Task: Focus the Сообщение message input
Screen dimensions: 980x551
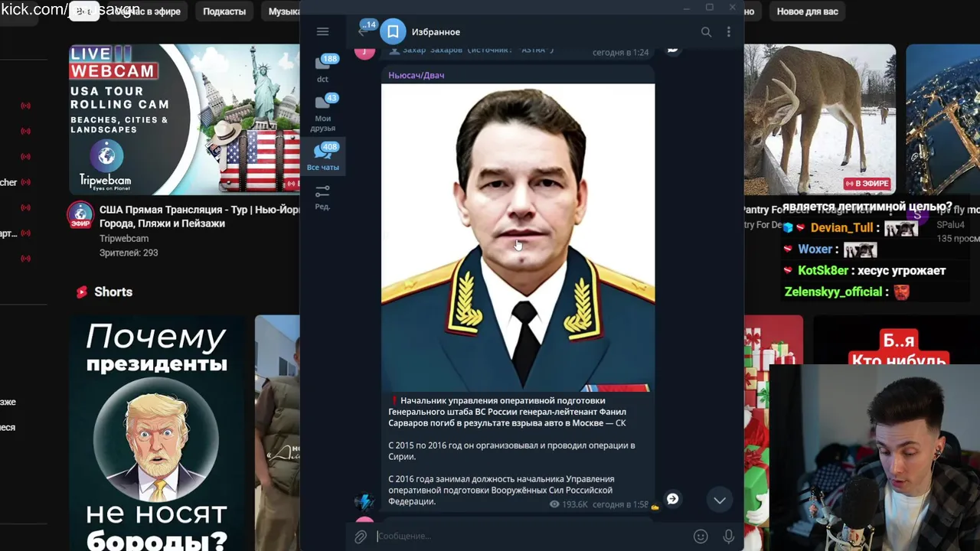Action: (530, 536)
